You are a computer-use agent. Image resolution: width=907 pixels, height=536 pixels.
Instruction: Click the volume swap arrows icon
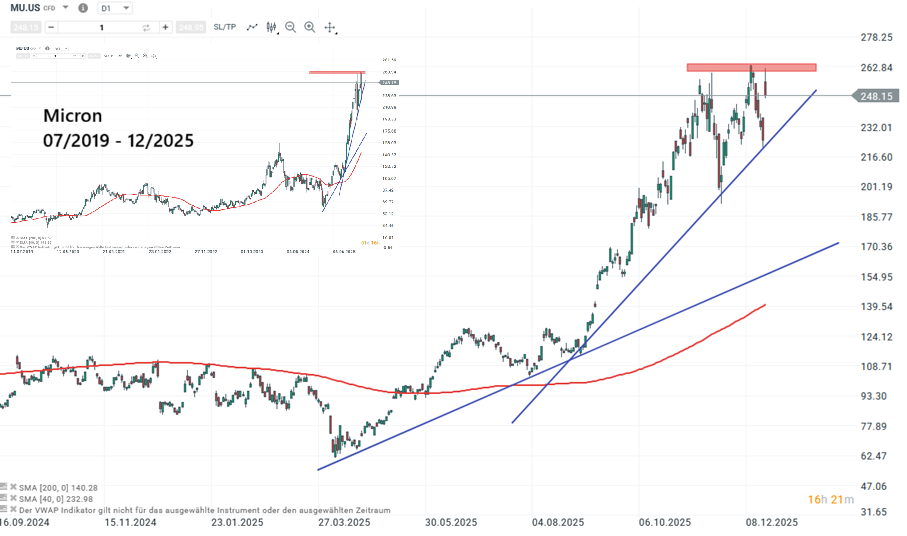click(x=146, y=27)
